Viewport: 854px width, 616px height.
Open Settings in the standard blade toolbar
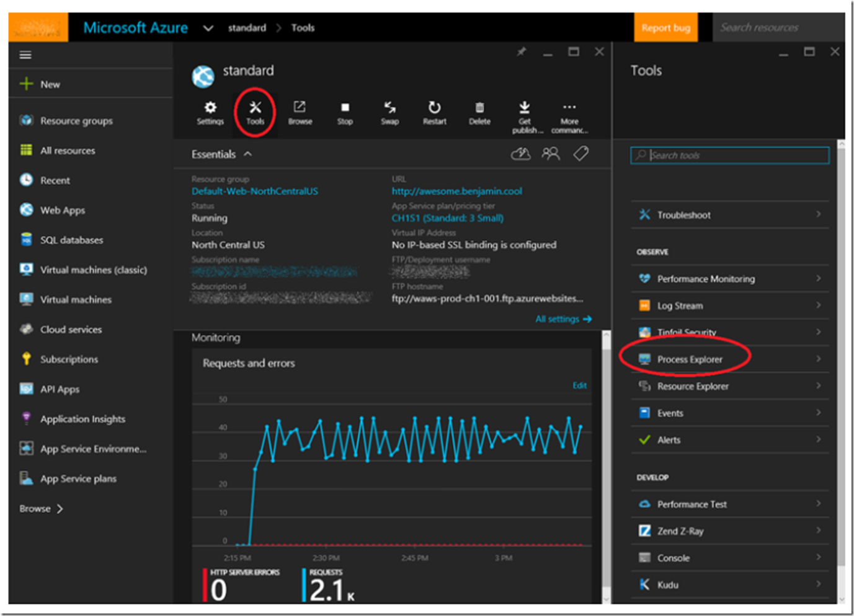click(x=210, y=113)
